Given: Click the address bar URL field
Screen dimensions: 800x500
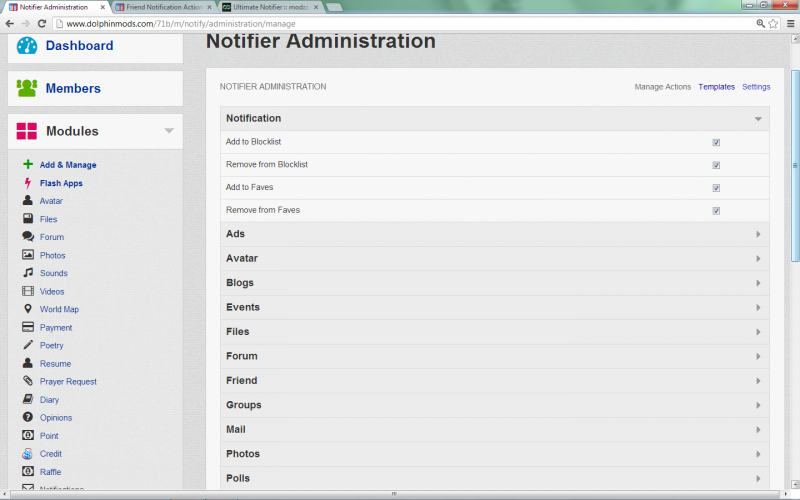Looking at the screenshot, I should click(403, 23).
